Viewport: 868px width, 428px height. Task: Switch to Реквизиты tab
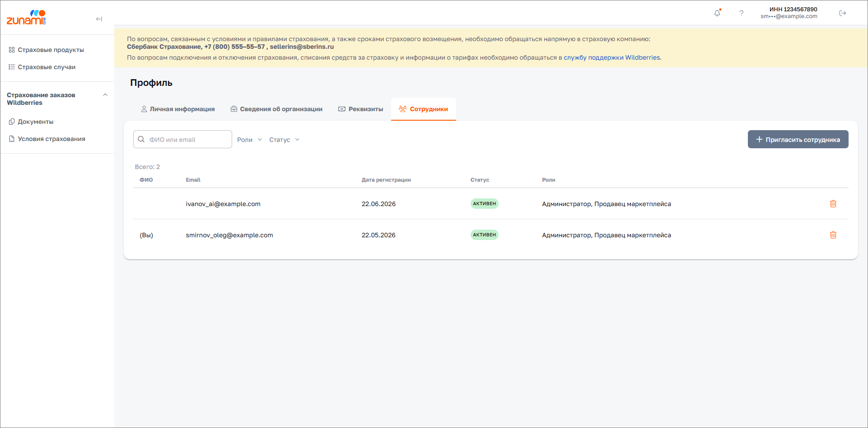coord(361,109)
